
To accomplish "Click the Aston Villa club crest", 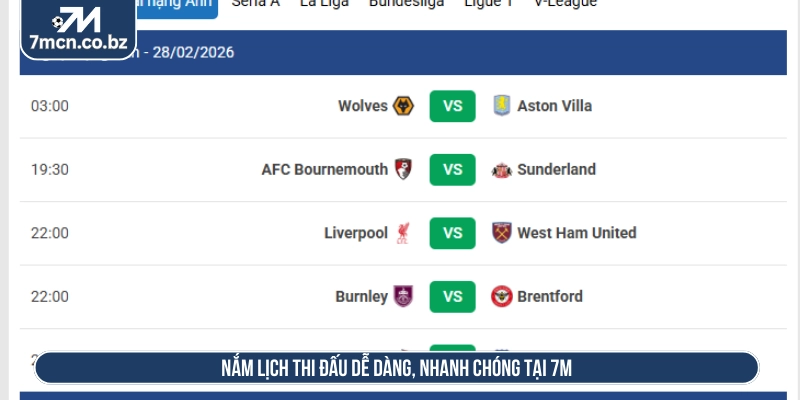I will pyautogui.click(x=502, y=106).
